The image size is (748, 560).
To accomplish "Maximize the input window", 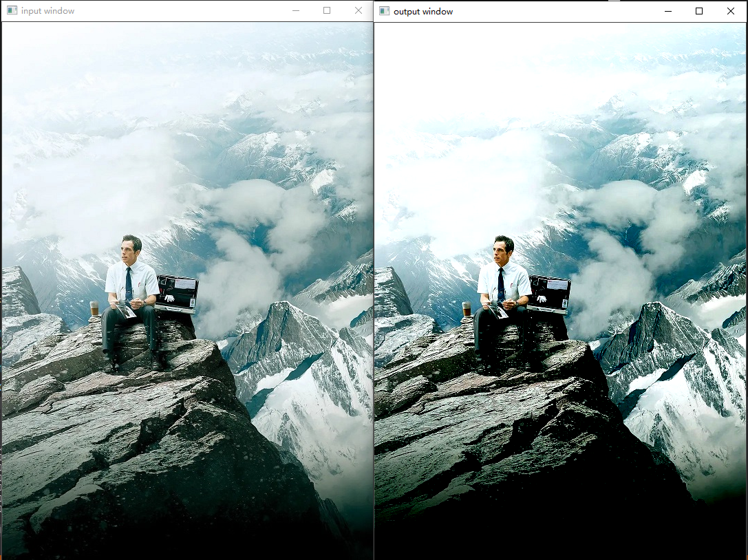I will (327, 10).
